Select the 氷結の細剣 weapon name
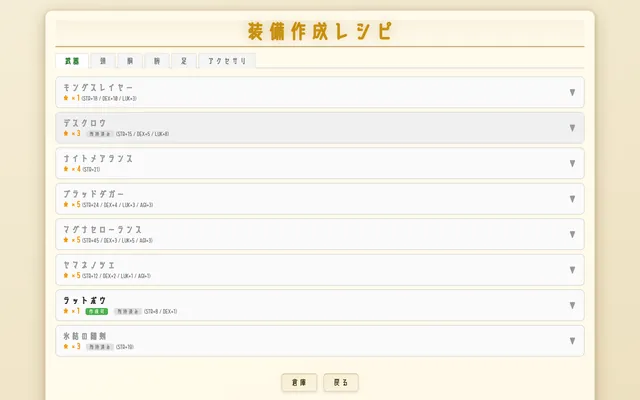This screenshot has height=400, width=640. click(x=84, y=336)
